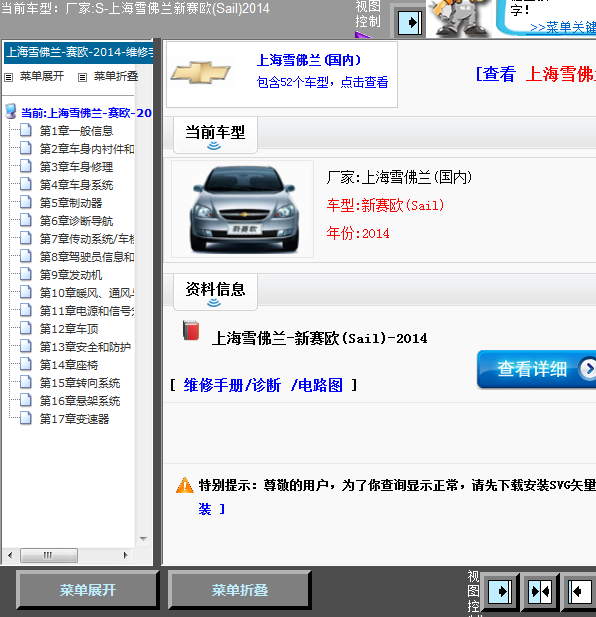Viewport: 596px width, 617px height.
Task: Click text 厂家:上海雪佛兰(国内)
Action: (x=399, y=177)
